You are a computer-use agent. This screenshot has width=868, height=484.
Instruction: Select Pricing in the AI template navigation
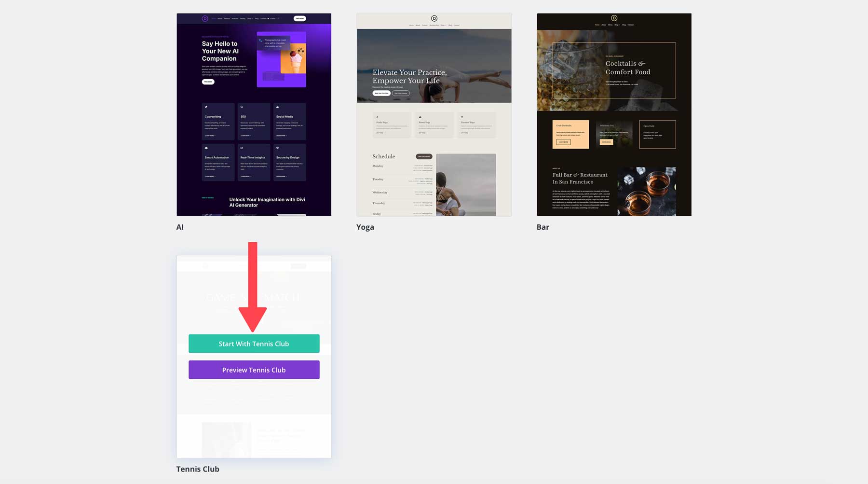point(243,18)
